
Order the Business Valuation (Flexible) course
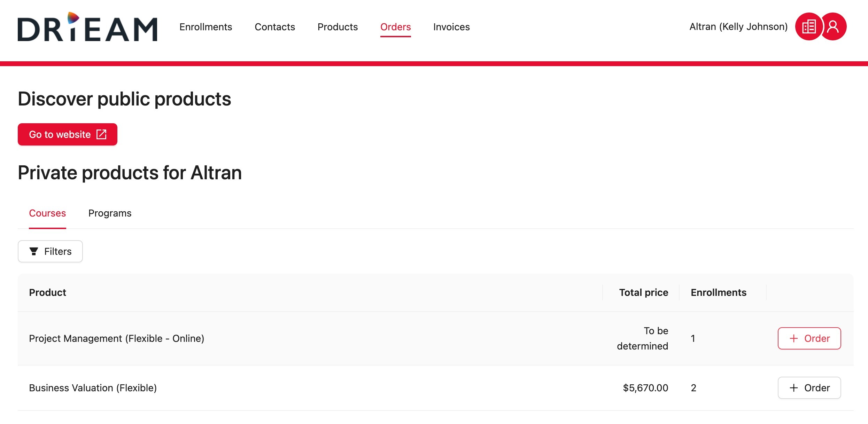[x=809, y=388]
